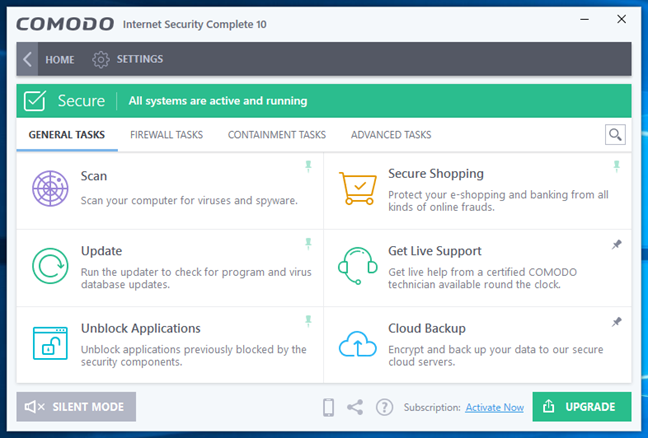648x438 pixels.
Task: Toggle the pin on the Update task
Action: (x=308, y=243)
